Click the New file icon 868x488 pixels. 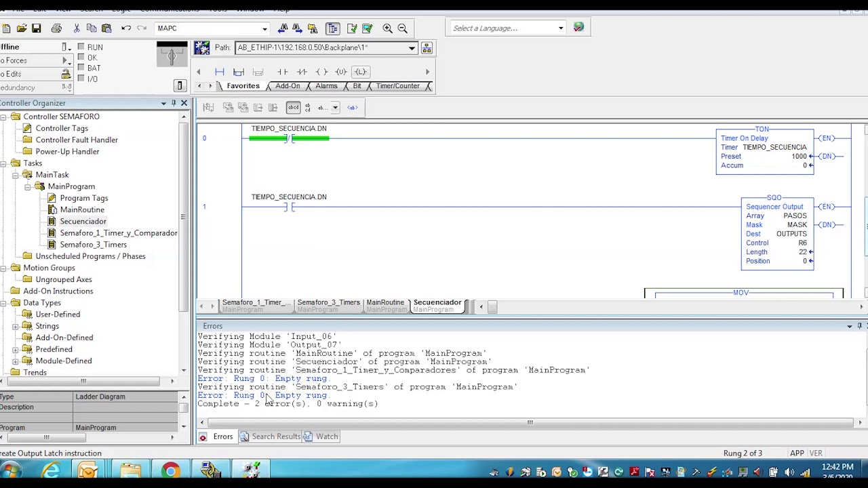pos(6,28)
